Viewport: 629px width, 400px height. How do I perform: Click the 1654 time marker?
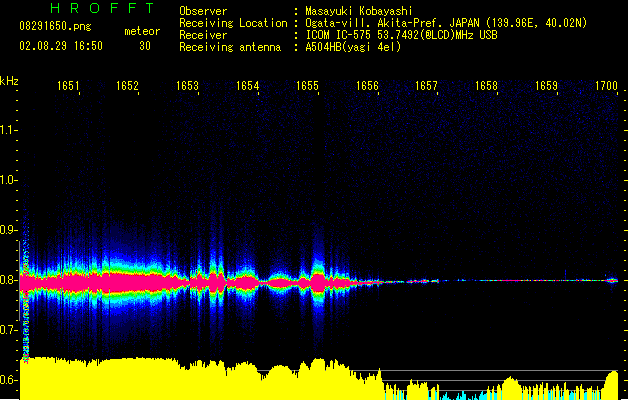(248, 86)
